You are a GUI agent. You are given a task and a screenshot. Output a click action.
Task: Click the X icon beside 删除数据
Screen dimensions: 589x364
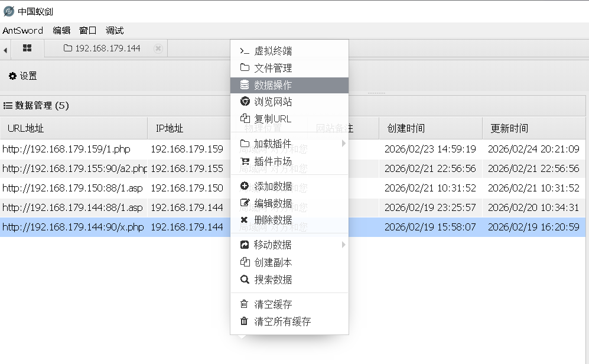[244, 220]
